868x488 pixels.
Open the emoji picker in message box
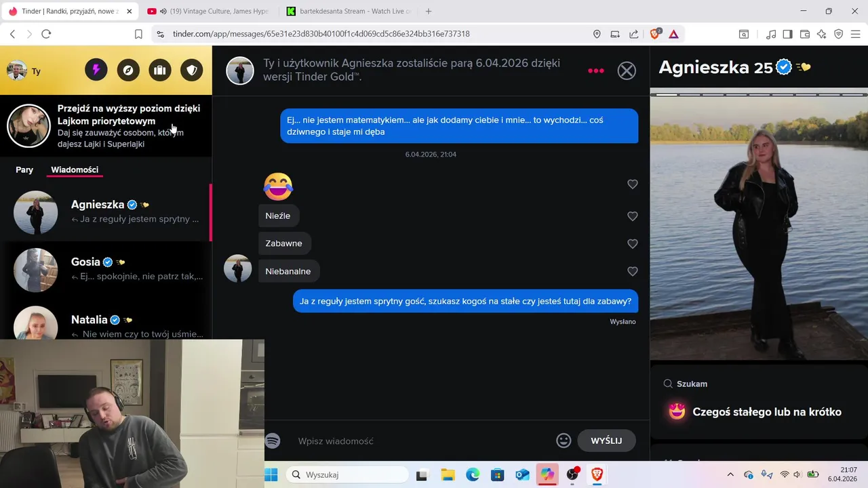[x=564, y=441]
